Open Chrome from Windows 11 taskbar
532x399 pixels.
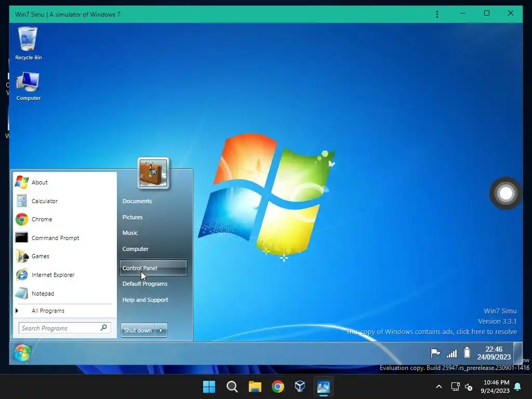[x=277, y=387]
